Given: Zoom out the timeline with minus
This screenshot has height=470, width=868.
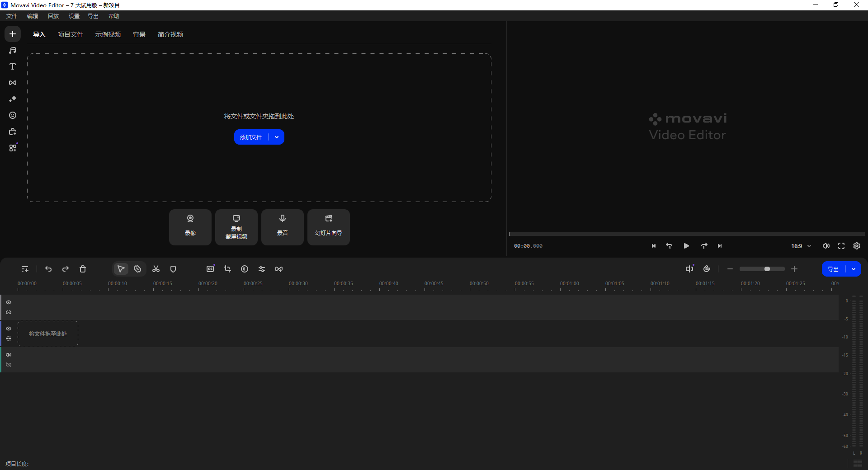Looking at the screenshot, I should click(x=730, y=269).
